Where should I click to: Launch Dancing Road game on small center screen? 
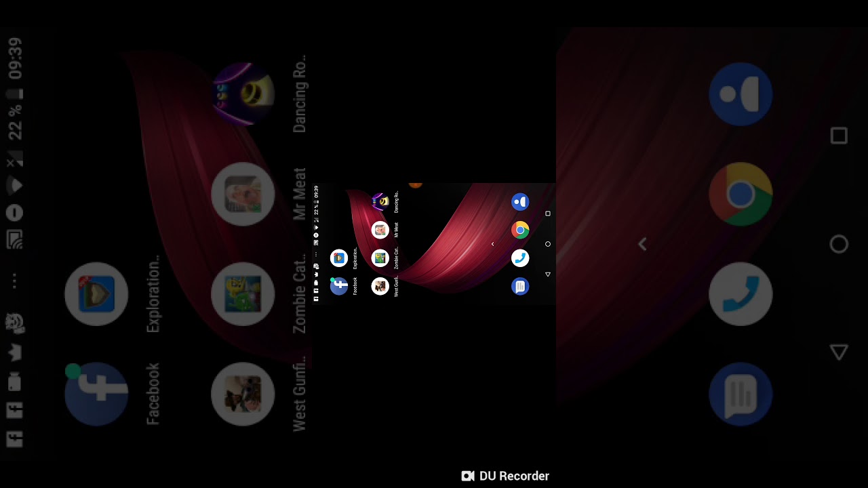pyautogui.click(x=380, y=201)
